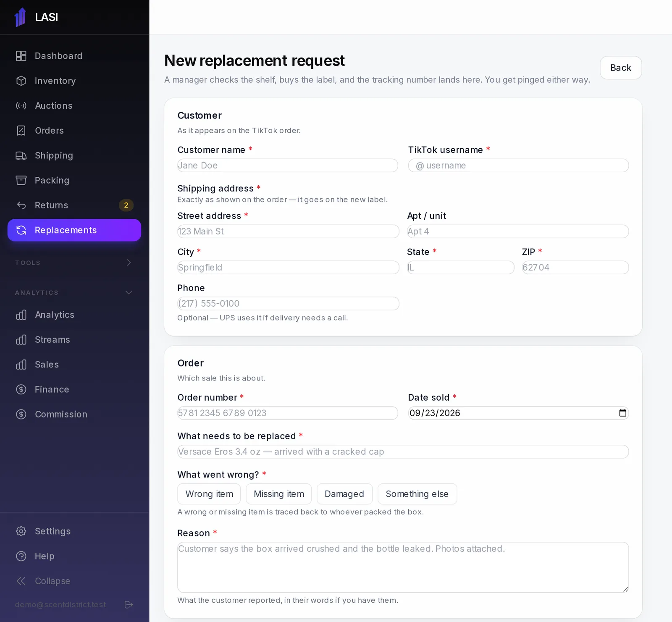Image resolution: width=672 pixels, height=622 pixels.
Task: Click the Help question mark icon
Action: tap(21, 556)
